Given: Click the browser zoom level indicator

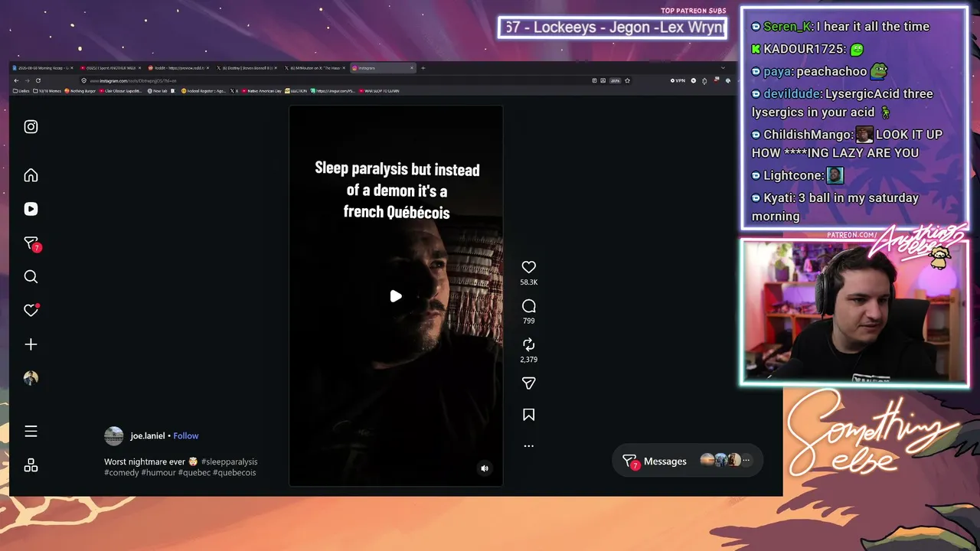Looking at the screenshot, I should (615, 80).
